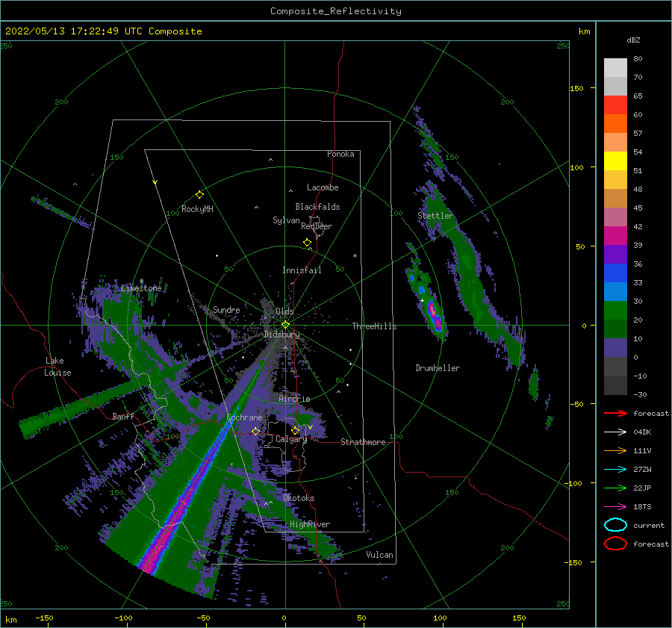This screenshot has width=672, height=628.
Task: Click the 2022/05/13 17:22:49 UTC timestamp
Action: [x=73, y=31]
